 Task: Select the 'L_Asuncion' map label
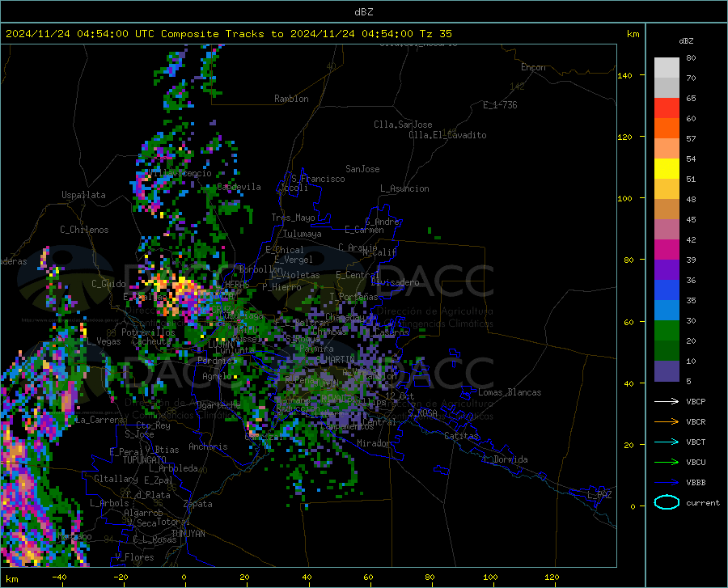404,188
